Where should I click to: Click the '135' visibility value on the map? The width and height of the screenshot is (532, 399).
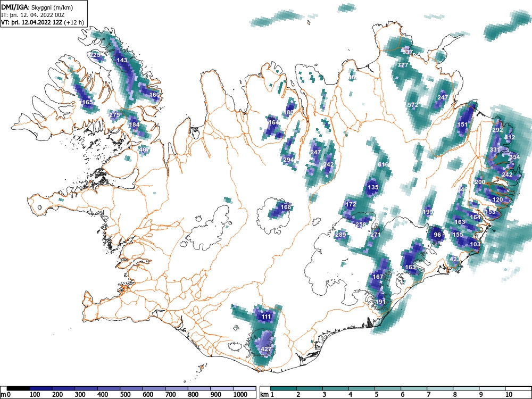tap(373, 187)
